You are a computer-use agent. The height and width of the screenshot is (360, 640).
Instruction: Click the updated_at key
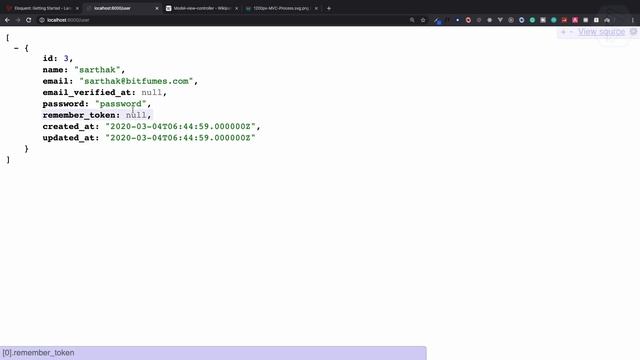coord(69,138)
